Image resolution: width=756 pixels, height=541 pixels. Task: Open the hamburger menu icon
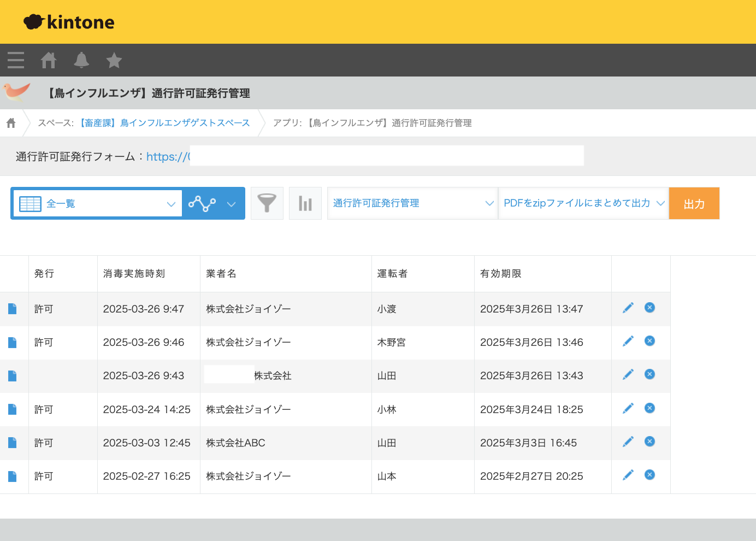coord(16,60)
